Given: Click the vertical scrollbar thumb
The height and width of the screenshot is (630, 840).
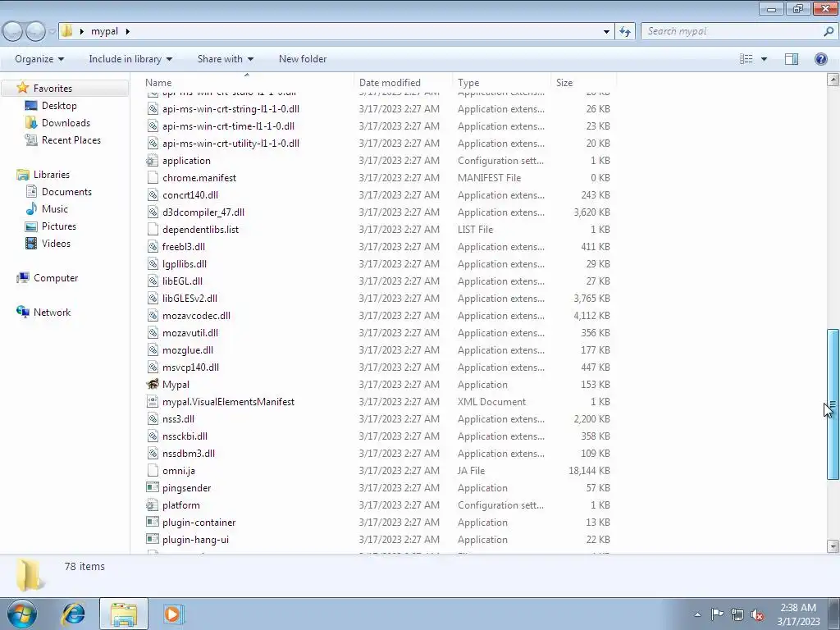Looking at the screenshot, I should [x=833, y=404].
